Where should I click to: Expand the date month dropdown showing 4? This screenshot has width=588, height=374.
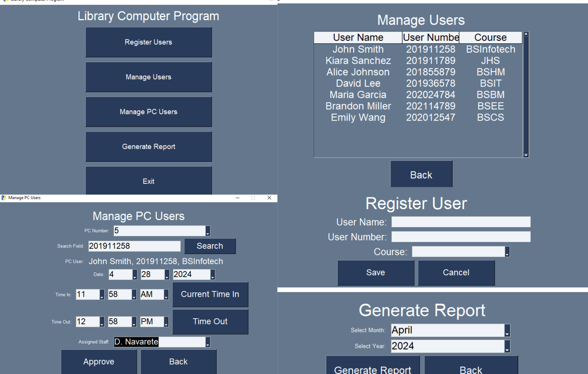[x=135, y=275]
